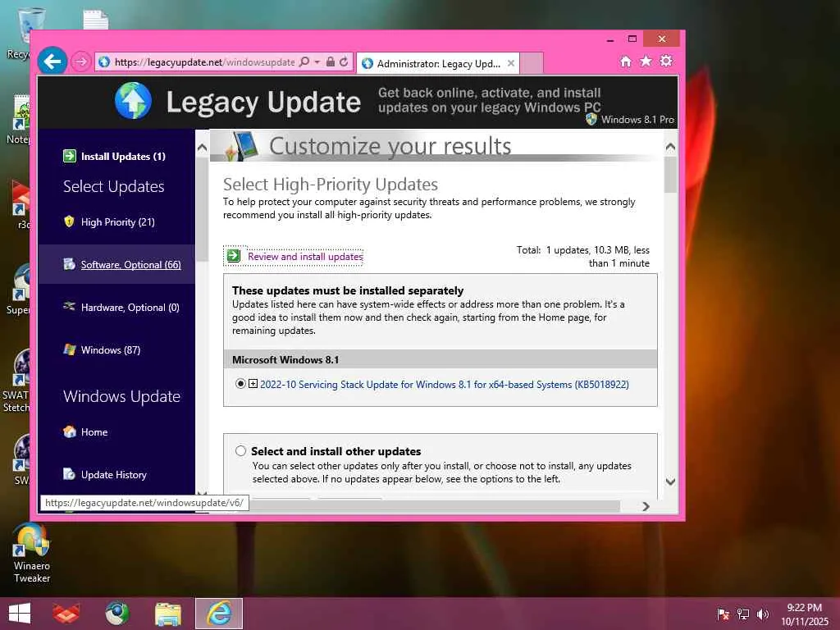Click Internet Explorer taskbar button

click(219, 614)
